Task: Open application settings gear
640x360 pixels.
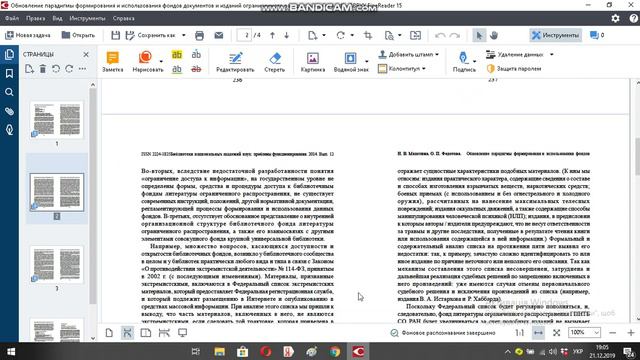Action: pos(615,18)
